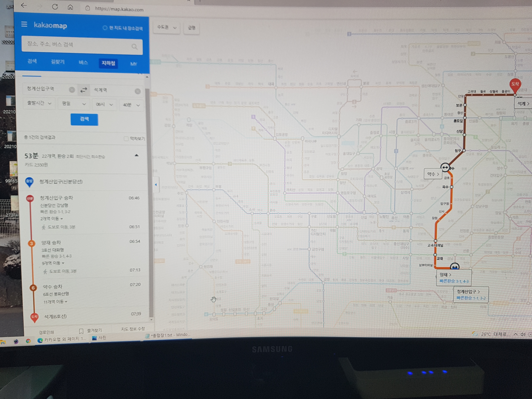Screen dimensions: 532x399
Task: Toggle 현 지도 내 장소검색 option
Action: [x=105, y=28]
